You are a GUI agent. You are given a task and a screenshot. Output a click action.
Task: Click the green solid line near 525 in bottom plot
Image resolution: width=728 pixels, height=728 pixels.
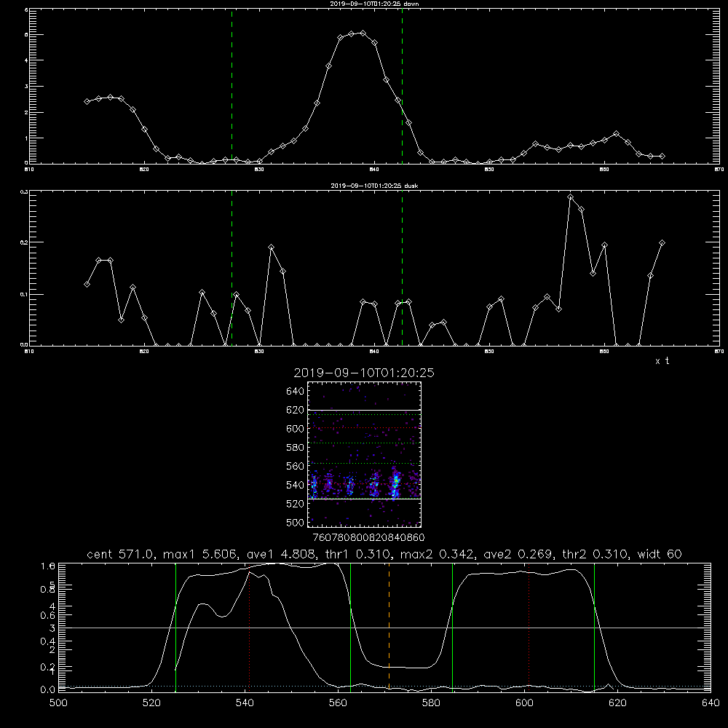click(x=175, y=627)
